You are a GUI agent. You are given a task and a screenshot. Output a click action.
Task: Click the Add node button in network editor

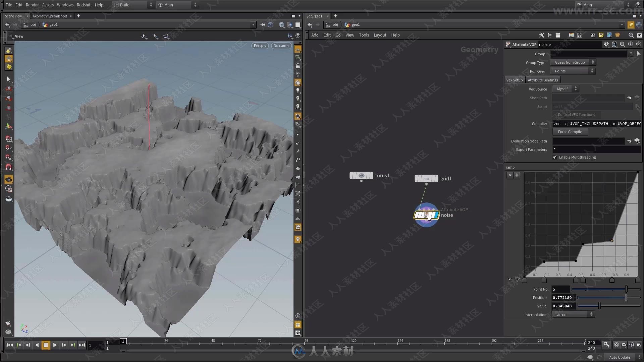click(315, 35)
